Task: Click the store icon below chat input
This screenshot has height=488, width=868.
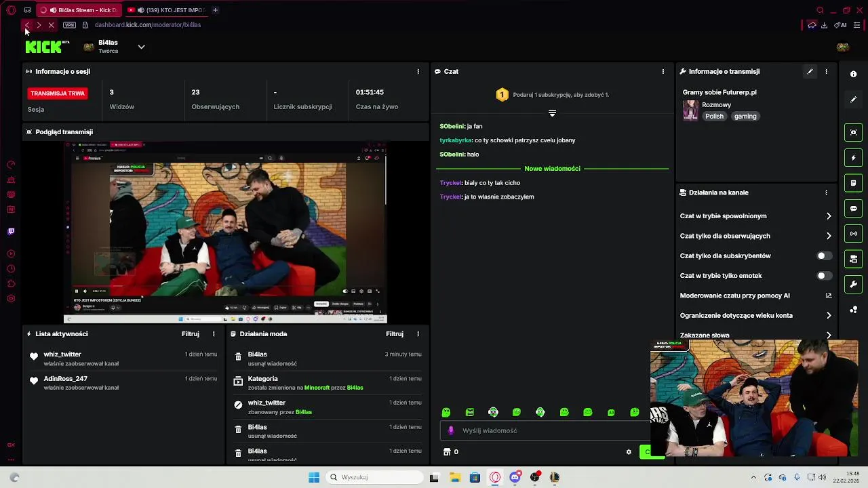Action: (x=447, y=452)
